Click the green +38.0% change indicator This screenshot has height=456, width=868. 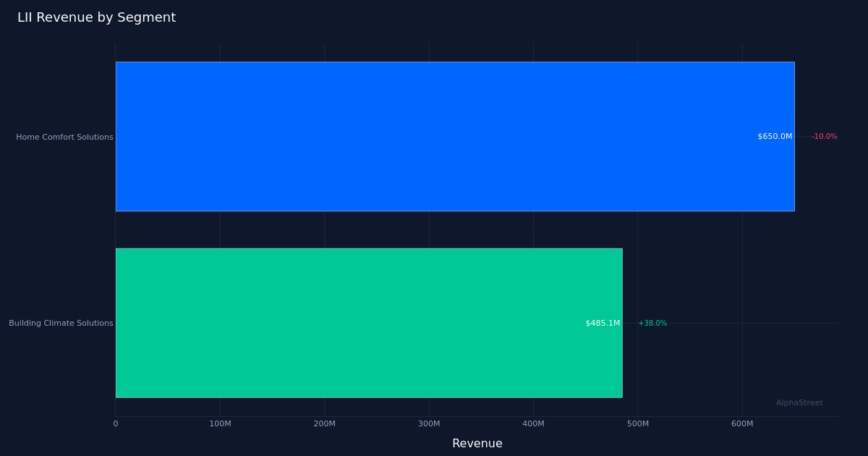(x=652, y=323)
